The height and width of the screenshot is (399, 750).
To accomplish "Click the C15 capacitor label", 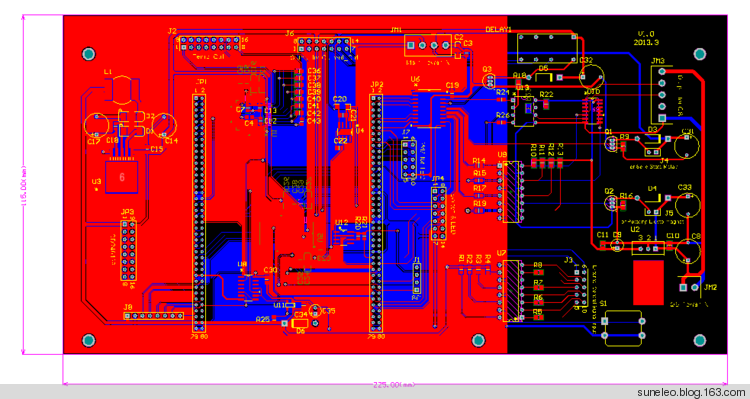I will coord(156,150).
